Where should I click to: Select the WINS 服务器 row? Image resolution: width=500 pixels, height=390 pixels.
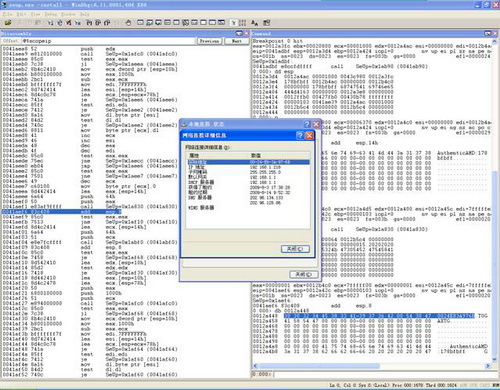coord(248,208)
